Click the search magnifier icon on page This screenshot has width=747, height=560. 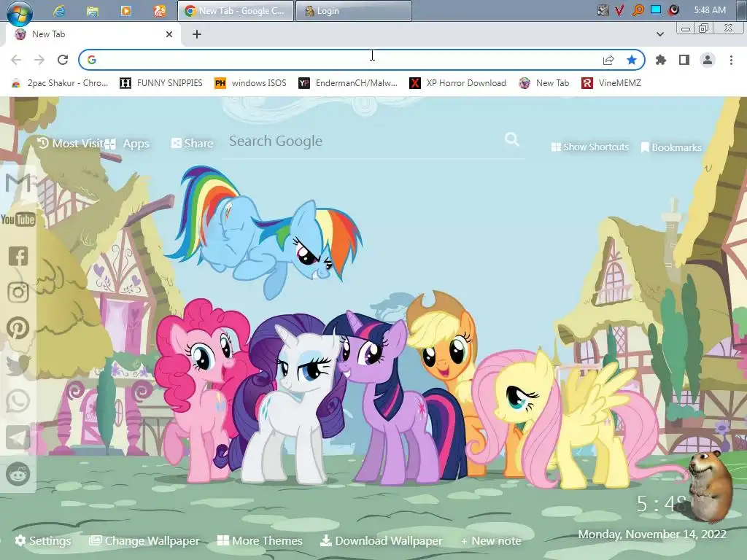[x=512, y=139]
